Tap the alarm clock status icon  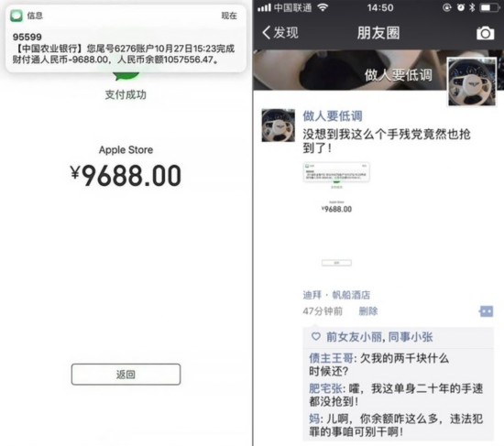coord(461,7)
